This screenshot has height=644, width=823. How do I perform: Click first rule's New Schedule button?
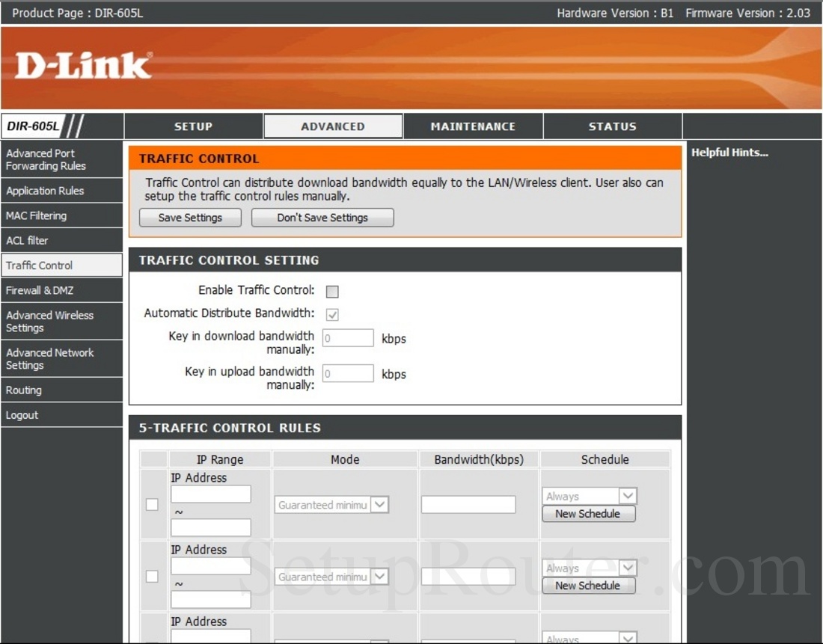[x=588, y=514]
